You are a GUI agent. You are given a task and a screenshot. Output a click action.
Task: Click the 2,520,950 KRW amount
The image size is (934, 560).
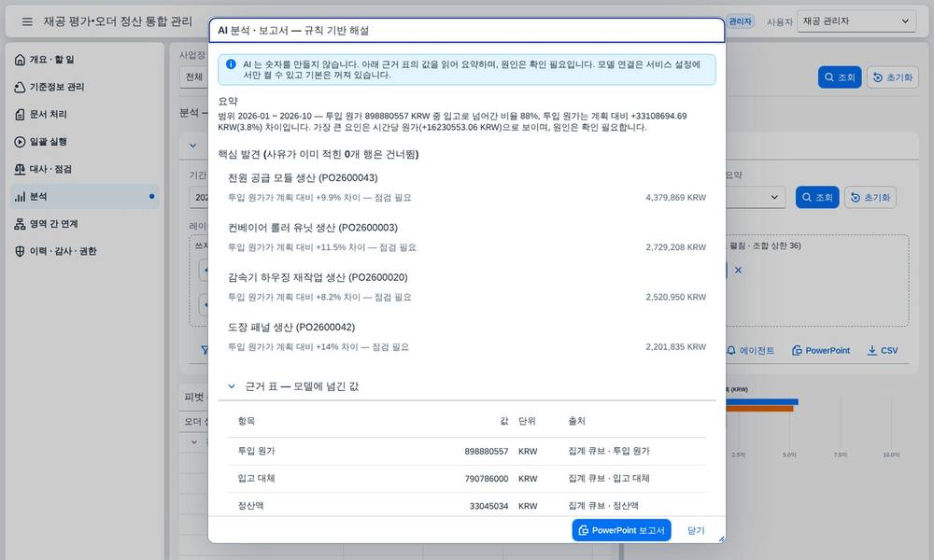pyautogui.click(x=675, y=297)
